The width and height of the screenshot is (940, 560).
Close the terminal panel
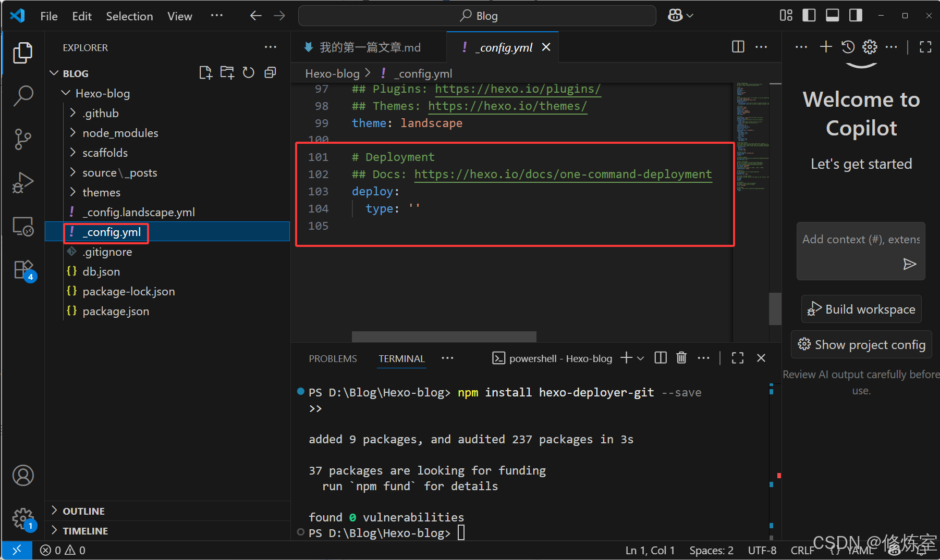pyautogui.click(x=761, y=358)
